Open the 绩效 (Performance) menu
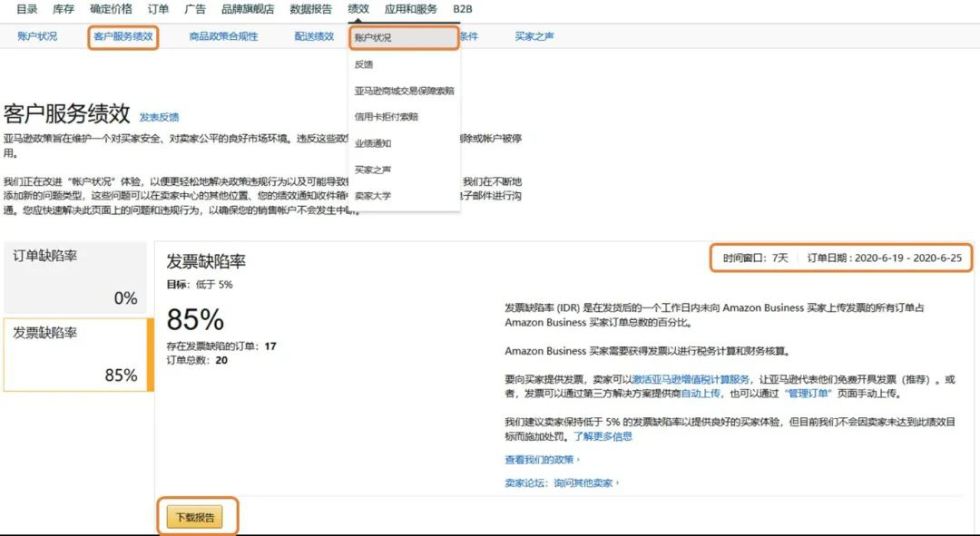This screenshot has width=980, height=536. click(x=358, y=11)
